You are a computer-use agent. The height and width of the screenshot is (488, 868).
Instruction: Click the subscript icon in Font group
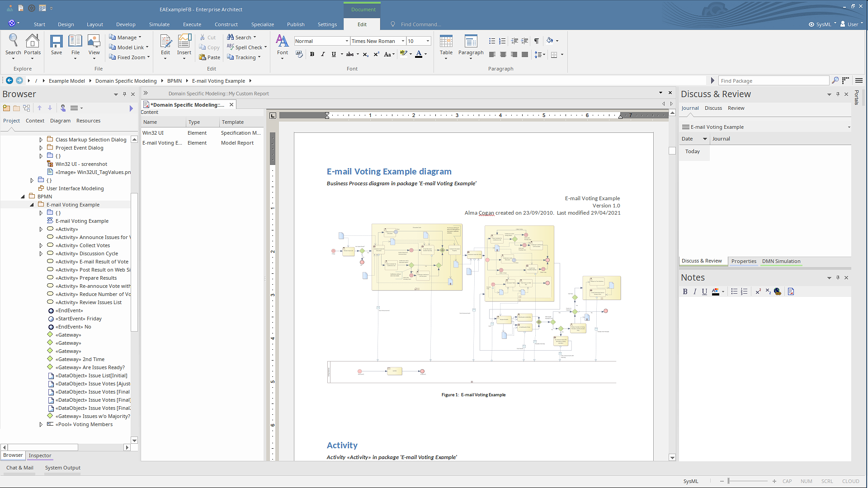click(x=365, y=55)
